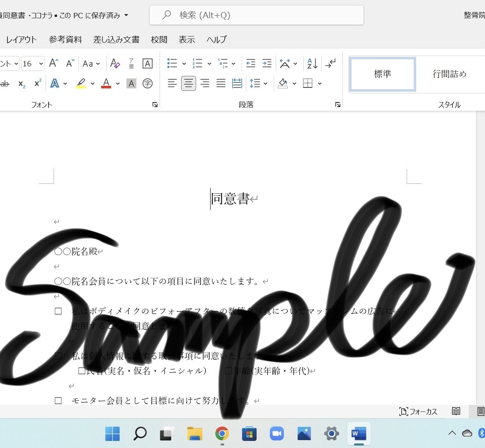The image size is (485, 448).
Task: Click the search box 検索 (Alt+Q)
Action: click(x=257, y=15)
